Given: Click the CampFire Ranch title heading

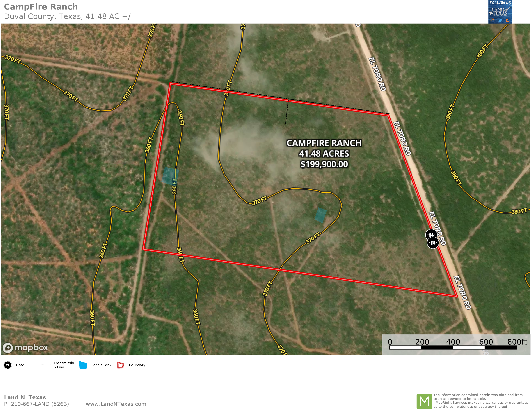Looking at the screenshot, I should click(x=41, y=7).
